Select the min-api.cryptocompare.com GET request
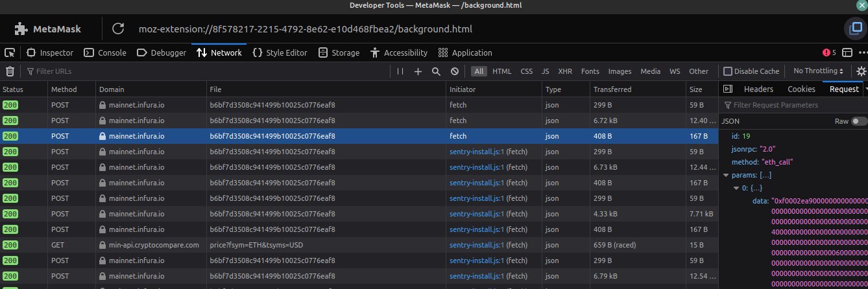This screenshot has height=289, width=868. [359, 245]
